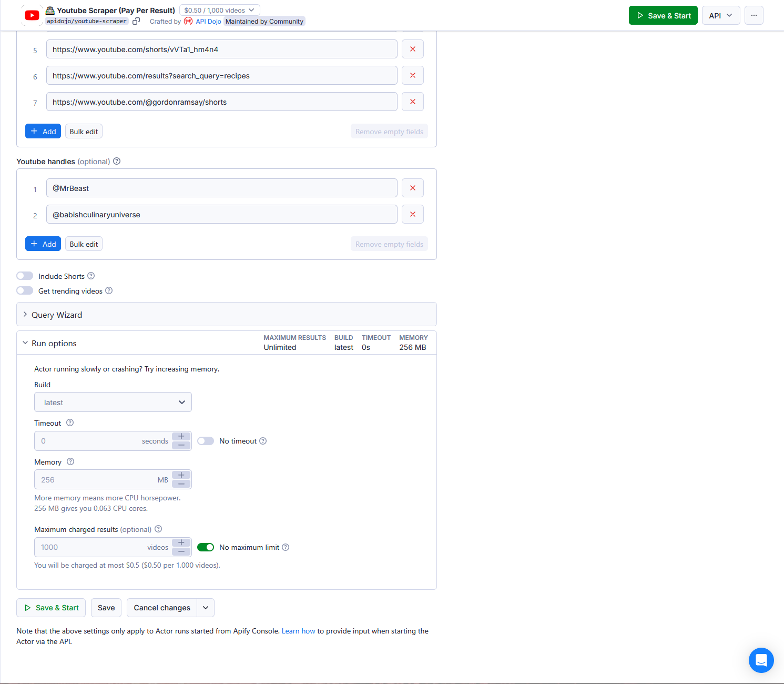The height and width of the screenshot is (684, 784).
Task: Disable the No maximum limit switch
Action: point(206,547)
